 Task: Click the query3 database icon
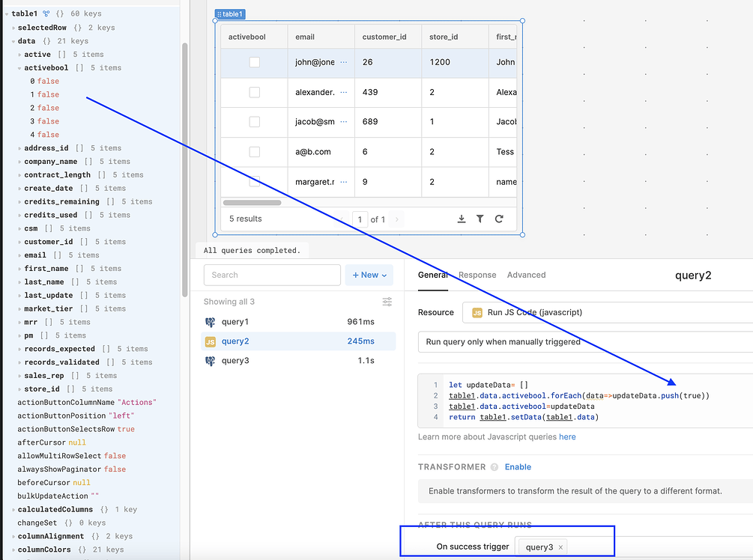210,361
